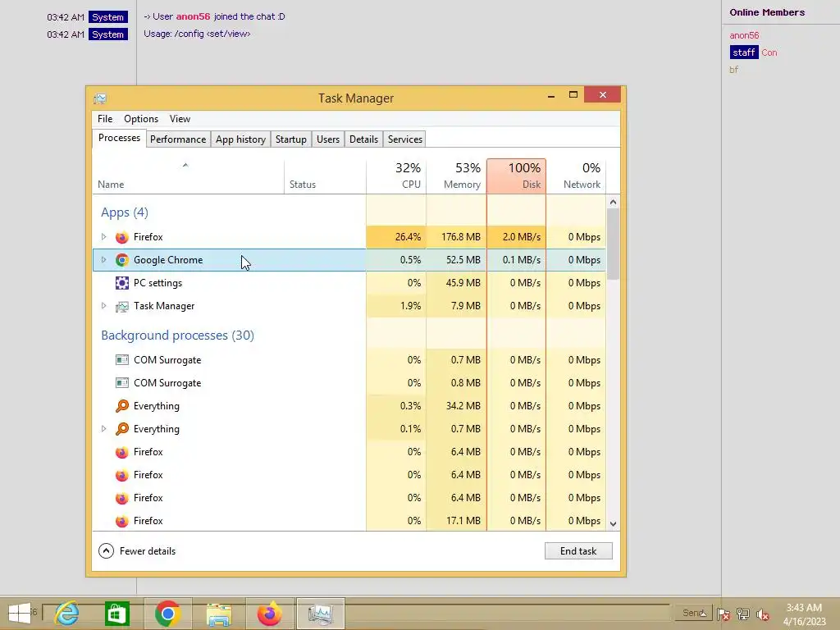Switch to Firefox via the taskbar
Viewport: 840px width, 630px height.
pyautogui.click(x=269, y=614)
